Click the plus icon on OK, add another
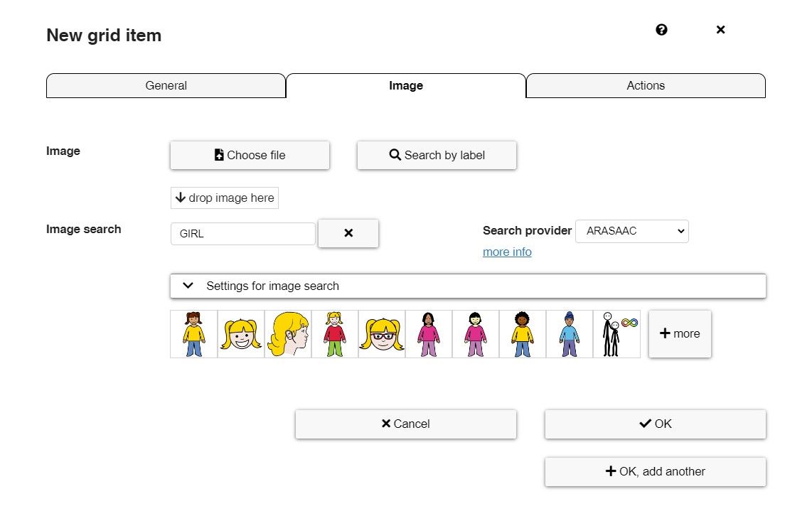 610,471
